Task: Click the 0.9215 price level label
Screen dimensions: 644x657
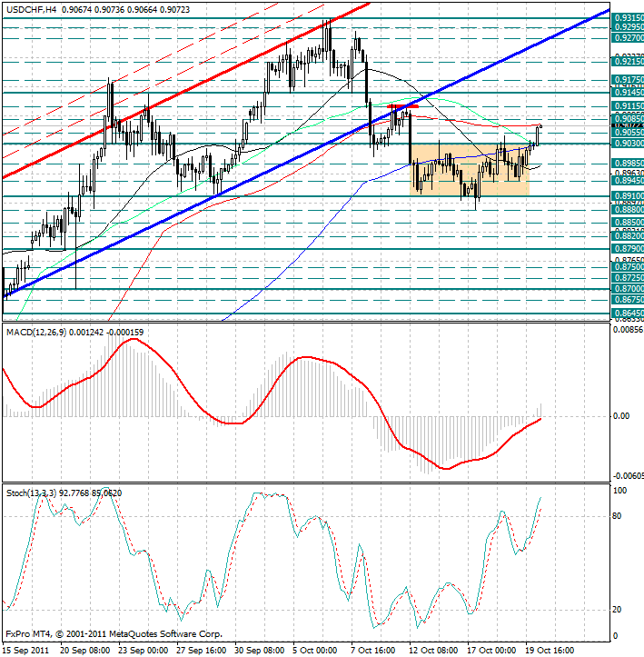Action: point(628,62)
